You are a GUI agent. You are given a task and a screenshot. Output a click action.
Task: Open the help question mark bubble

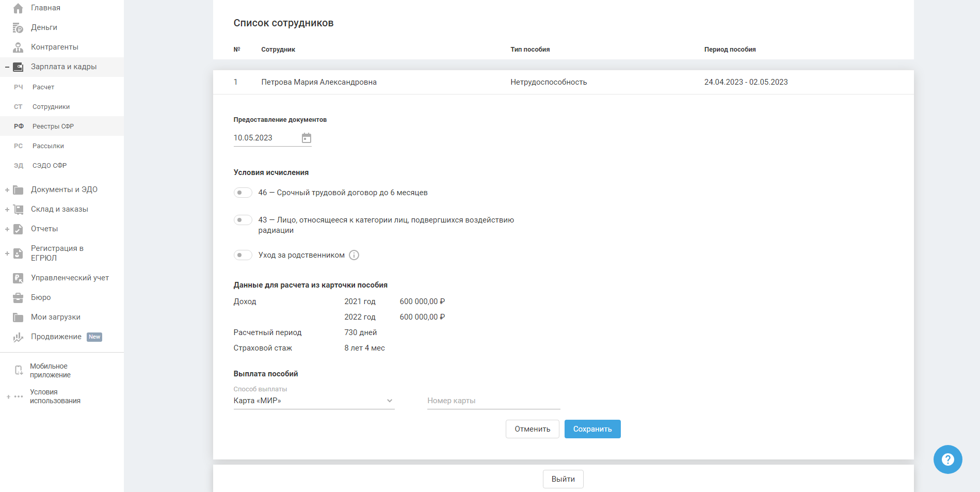(948, 459)
